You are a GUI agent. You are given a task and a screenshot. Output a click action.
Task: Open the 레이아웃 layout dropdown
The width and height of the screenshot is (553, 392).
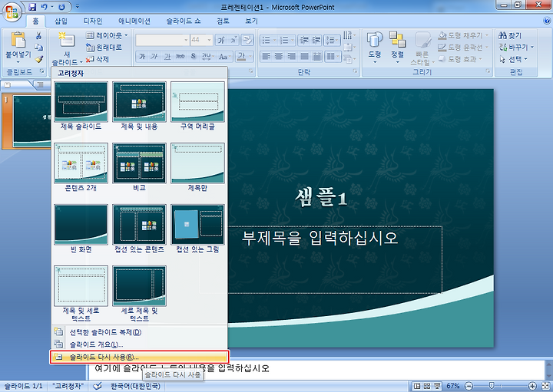point(107,35)
